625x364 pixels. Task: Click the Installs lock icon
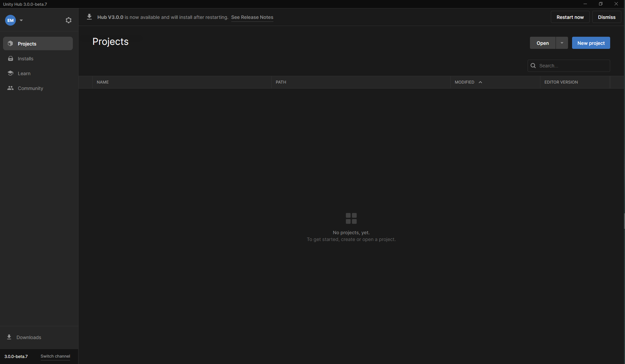[10, 58]
